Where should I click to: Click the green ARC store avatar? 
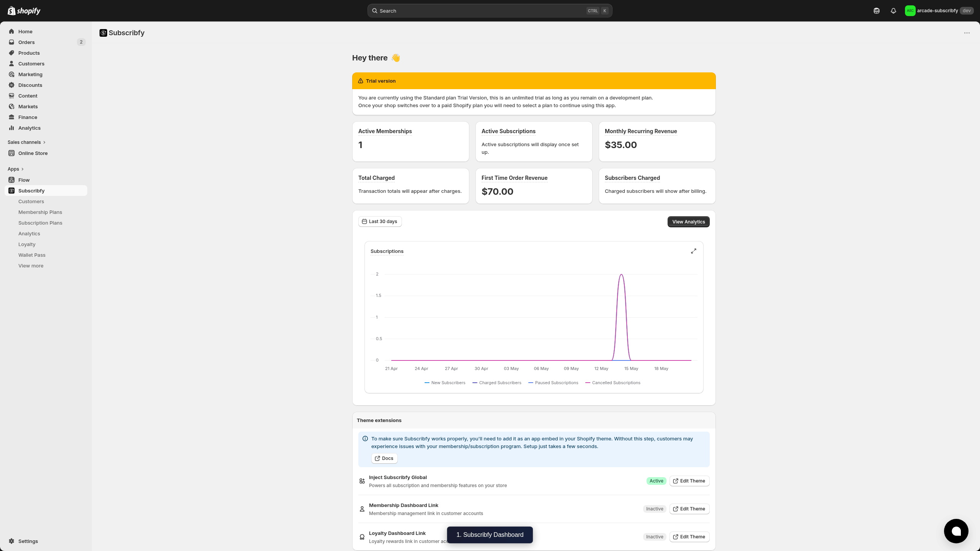click(910, 11)
